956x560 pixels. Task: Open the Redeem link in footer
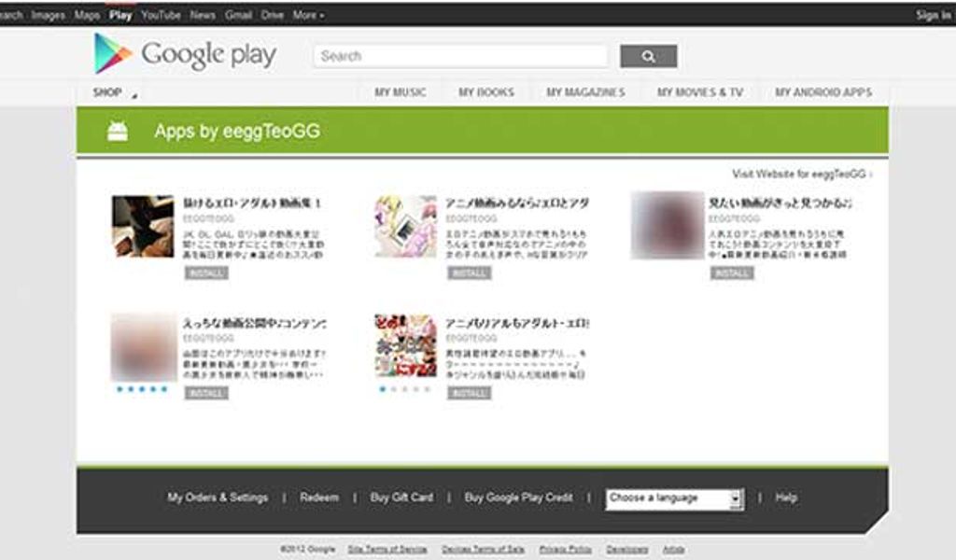(319, 498)
